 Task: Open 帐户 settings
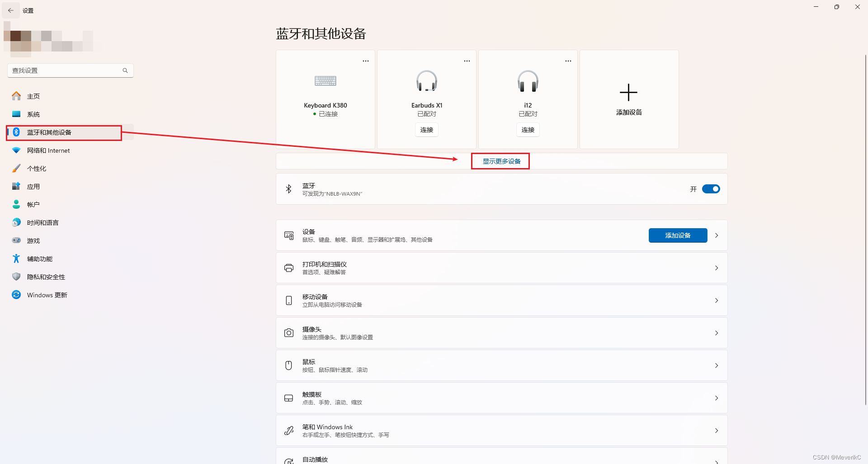click(x=70, y=205)
